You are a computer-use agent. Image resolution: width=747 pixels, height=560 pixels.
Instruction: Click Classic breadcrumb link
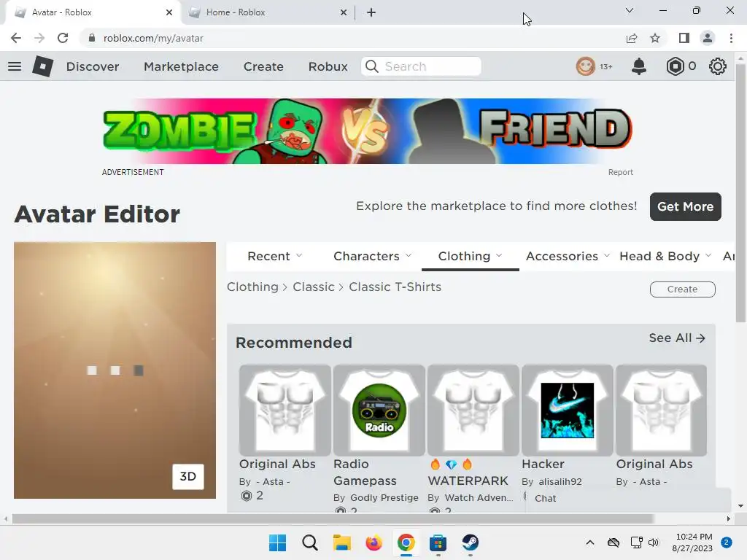(x=314, y=287)
